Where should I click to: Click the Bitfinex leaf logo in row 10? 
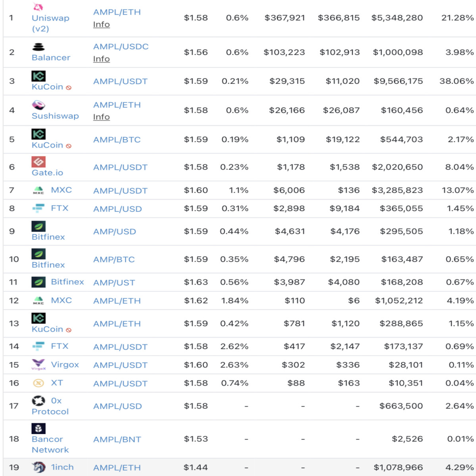pos(38,254)
